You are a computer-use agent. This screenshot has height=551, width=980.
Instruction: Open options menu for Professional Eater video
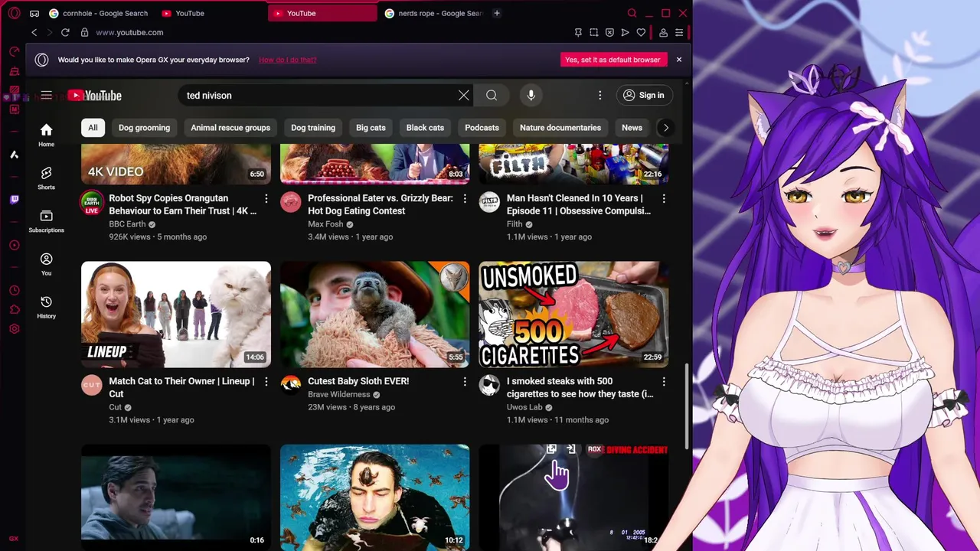(x=465, y=199)
